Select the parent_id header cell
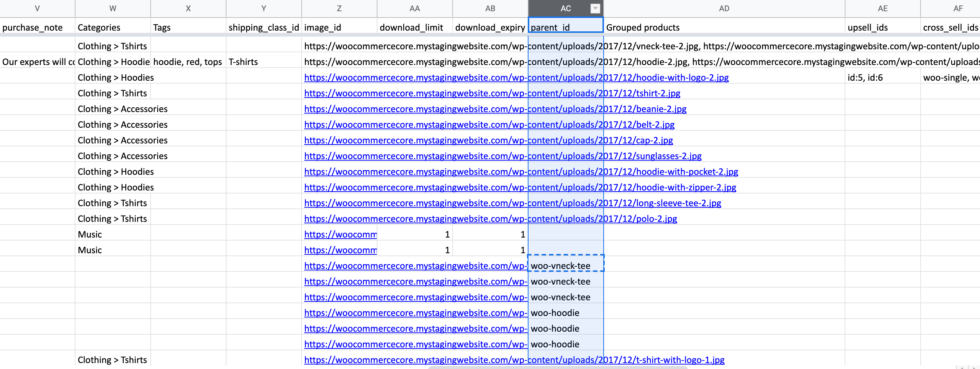 565,27
